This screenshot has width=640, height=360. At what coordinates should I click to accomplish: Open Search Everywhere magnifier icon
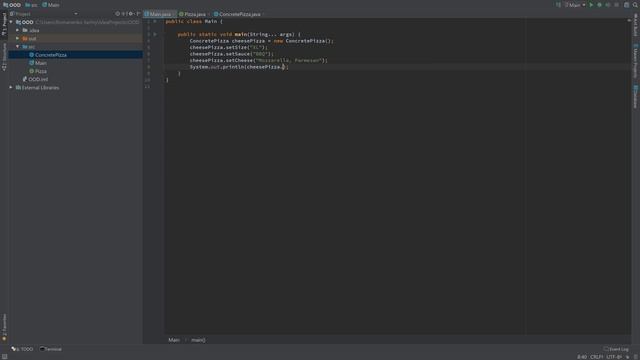click(x=635, y=5)
